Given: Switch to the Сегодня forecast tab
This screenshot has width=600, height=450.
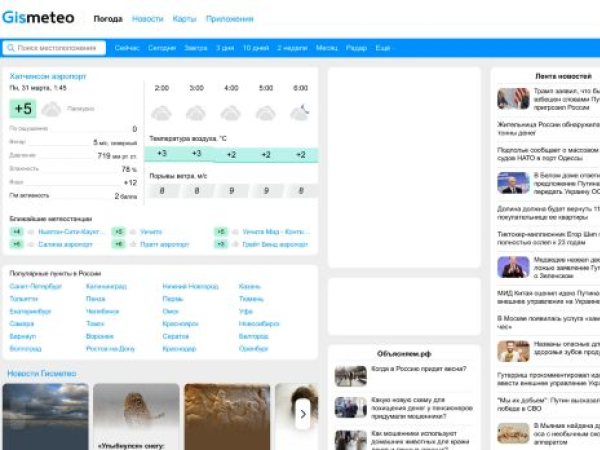Looking at the screenshot, I should [x=162, y=48].
